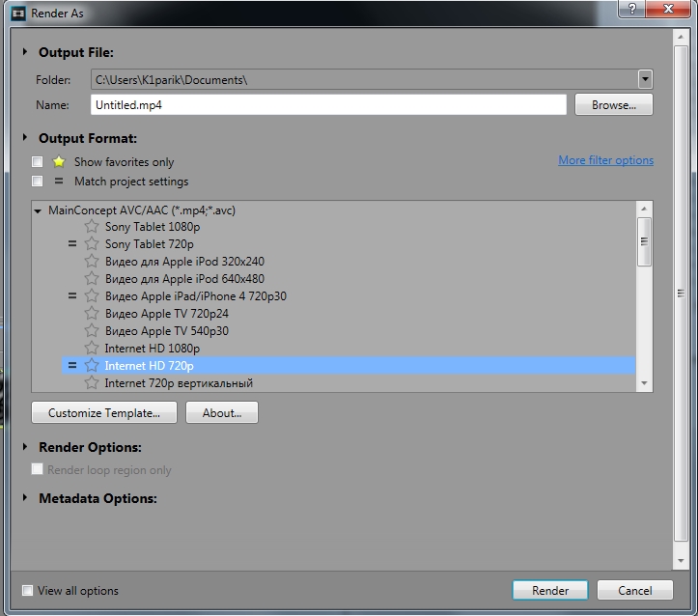Click the About... button

(x=222, y=413)
